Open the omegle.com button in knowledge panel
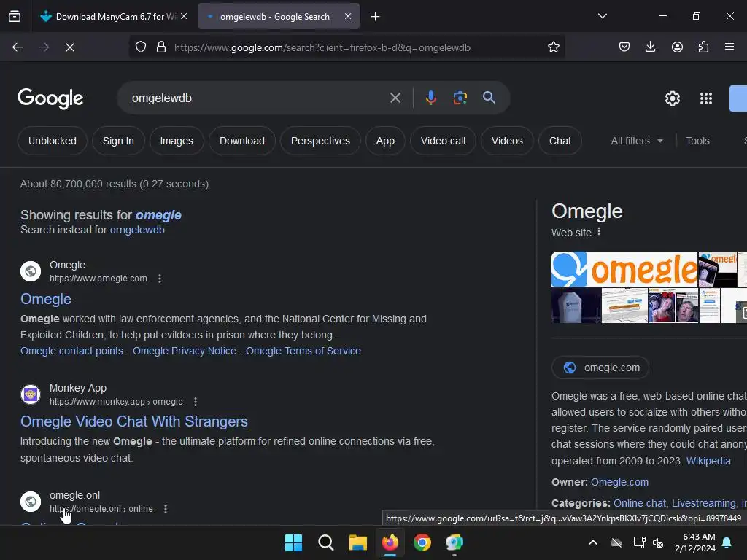 pos(600,367)
